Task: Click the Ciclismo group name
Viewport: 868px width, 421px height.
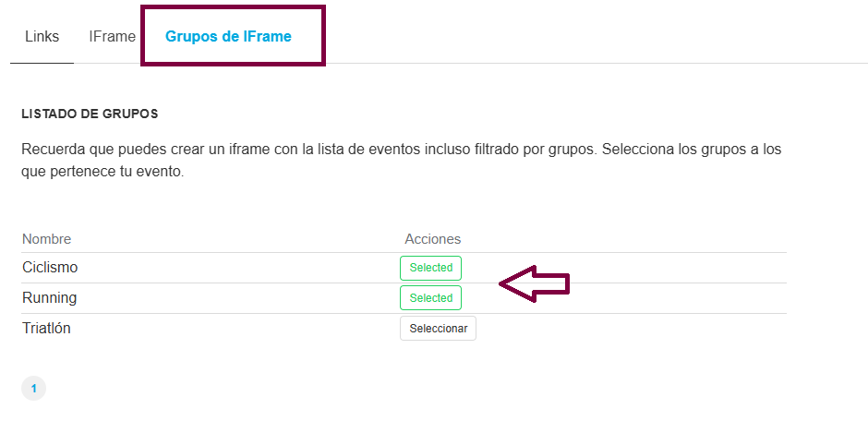Action: [50, 268]
